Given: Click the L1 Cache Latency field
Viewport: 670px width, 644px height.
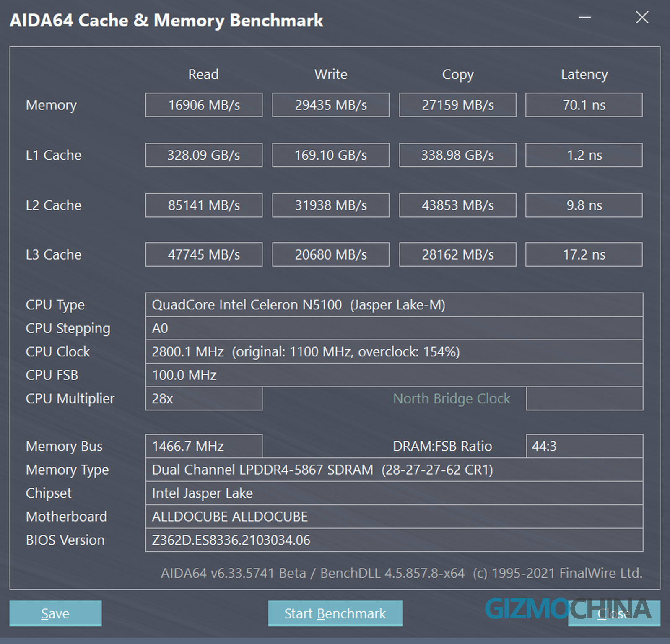Looking at the screenshot, I should coord(584,155).
